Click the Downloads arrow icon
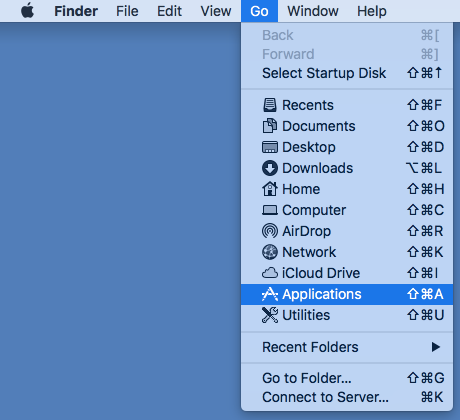Image resolution: width=460 pixels, height=420 pixels. [270, 168]
